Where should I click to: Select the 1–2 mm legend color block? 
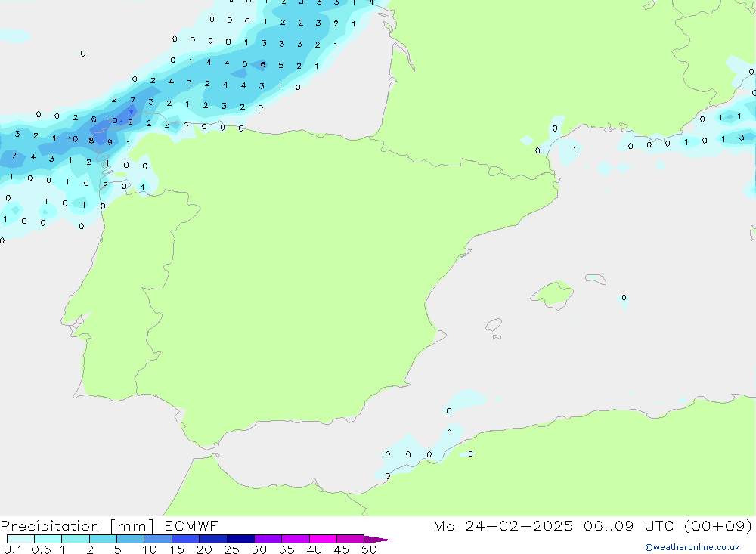(x=75, y=539)
